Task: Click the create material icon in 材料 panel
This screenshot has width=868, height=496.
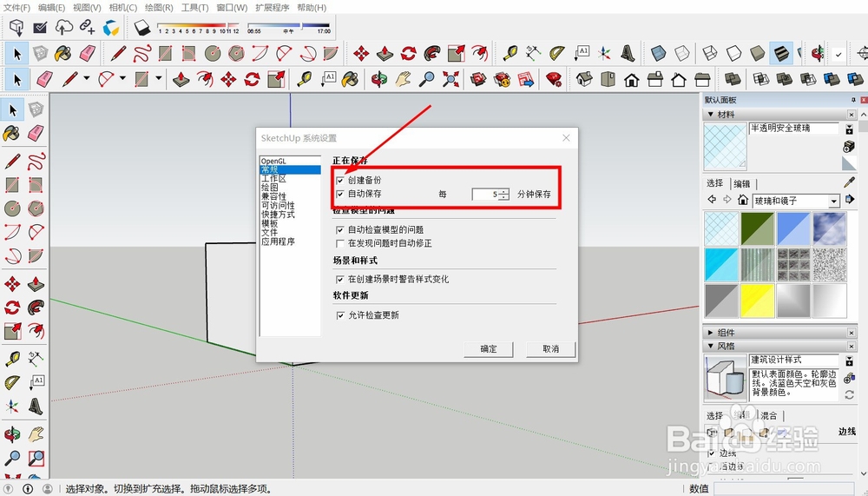Action: pos(849,146)
